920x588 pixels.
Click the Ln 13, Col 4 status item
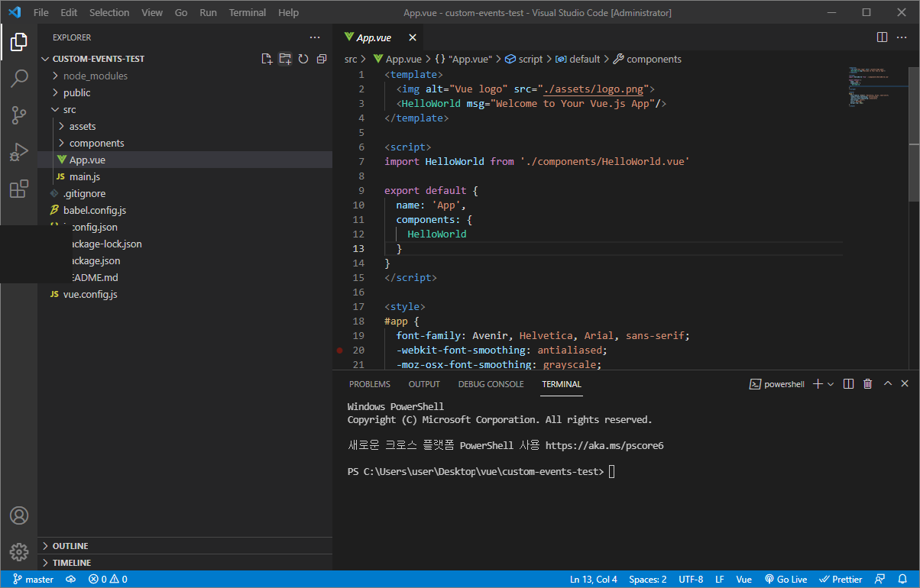[594, 580]
